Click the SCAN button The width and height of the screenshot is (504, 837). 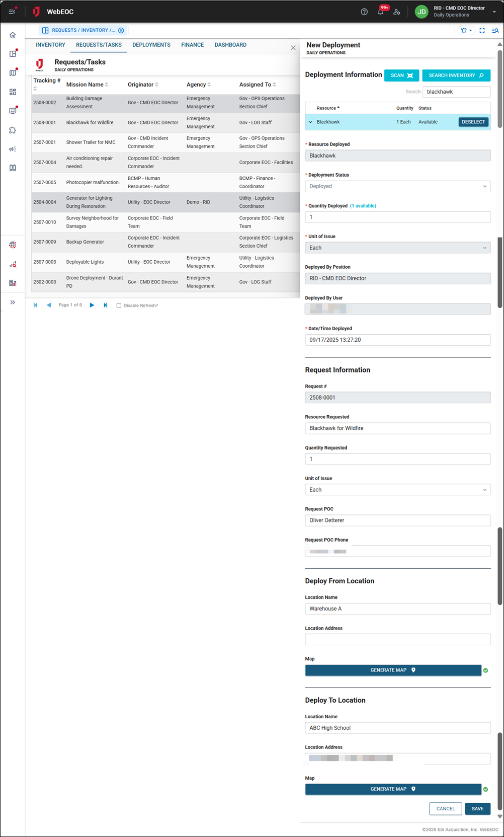(401, 75)
